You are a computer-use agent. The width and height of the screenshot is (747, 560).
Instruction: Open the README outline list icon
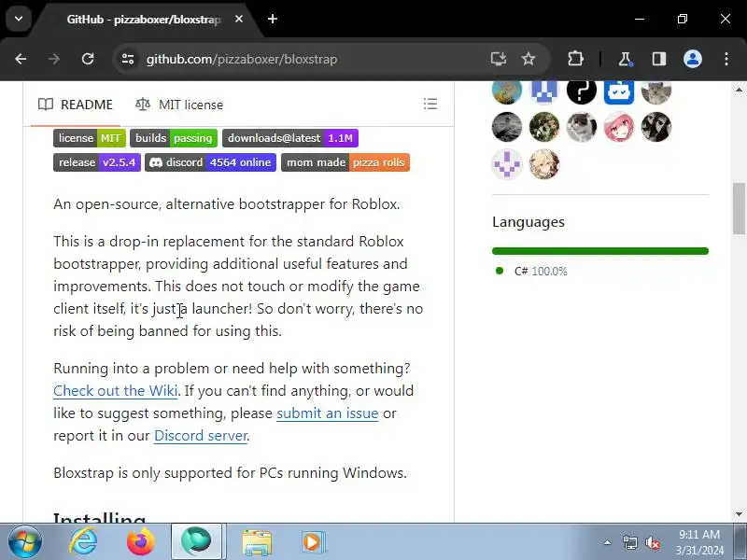(430, 104)
